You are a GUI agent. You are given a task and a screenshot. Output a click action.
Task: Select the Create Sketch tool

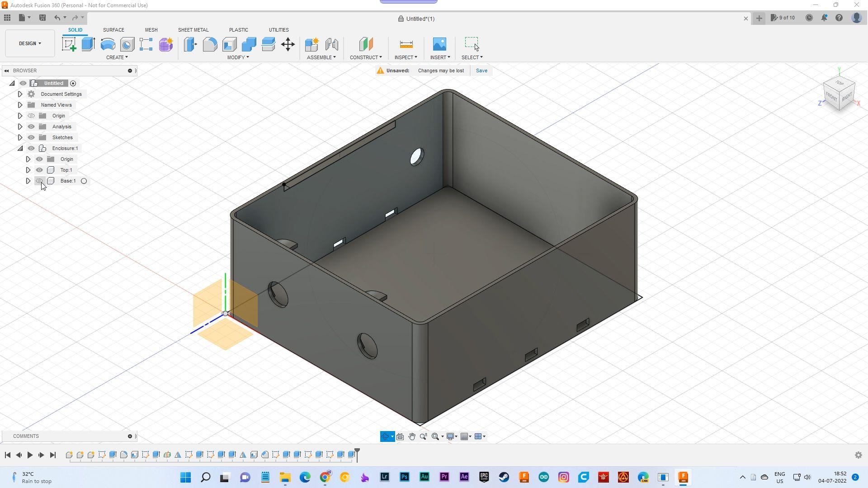pyautogui.click(x=69, y=44)
